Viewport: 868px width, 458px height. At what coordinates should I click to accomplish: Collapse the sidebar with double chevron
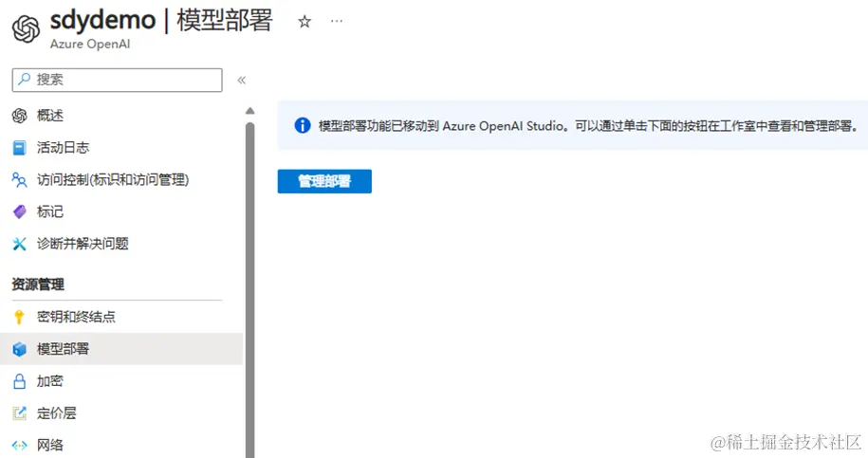(241, 81)
